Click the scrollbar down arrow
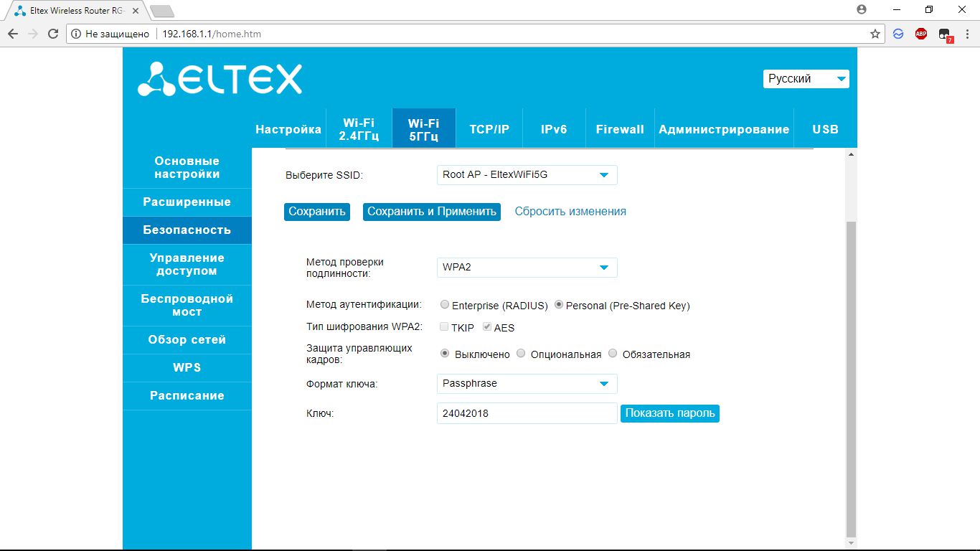The height and width of the screenshot is (551, 980). coord(852,544)
